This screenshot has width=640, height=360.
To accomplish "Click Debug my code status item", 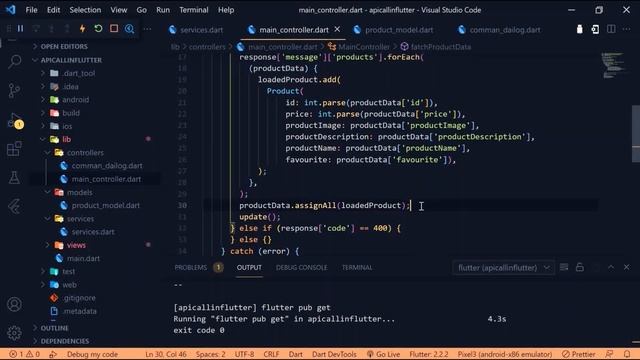I will point(92,354).
